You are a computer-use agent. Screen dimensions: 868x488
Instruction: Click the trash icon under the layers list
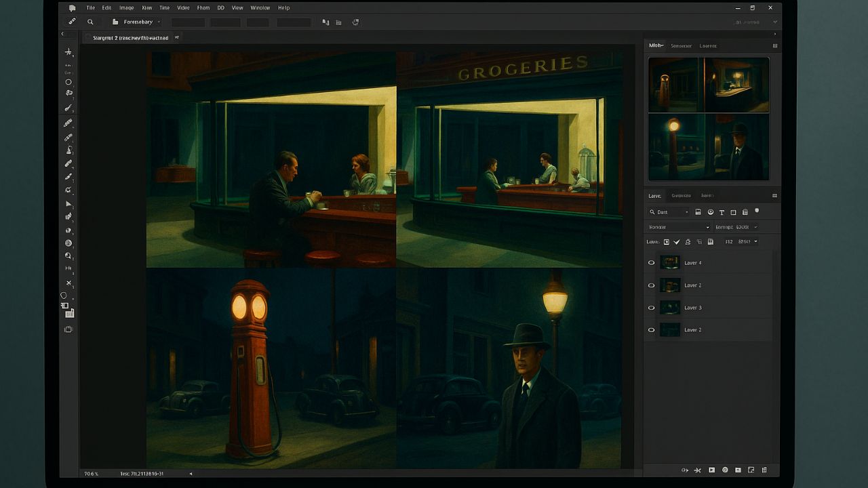click(764, 470)
